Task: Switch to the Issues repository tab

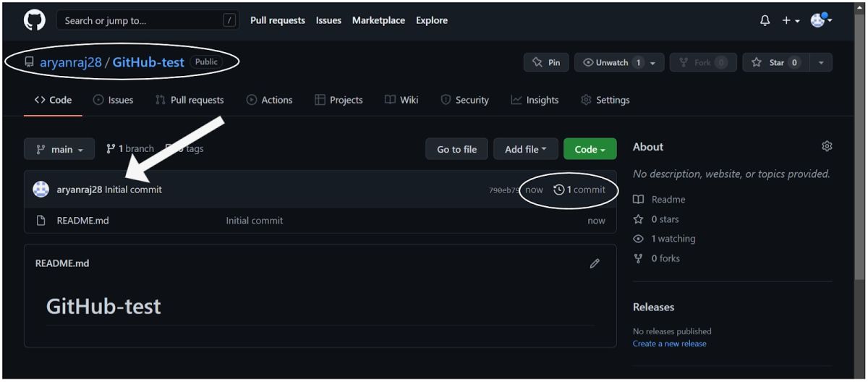Action: (x=114, y=100)
